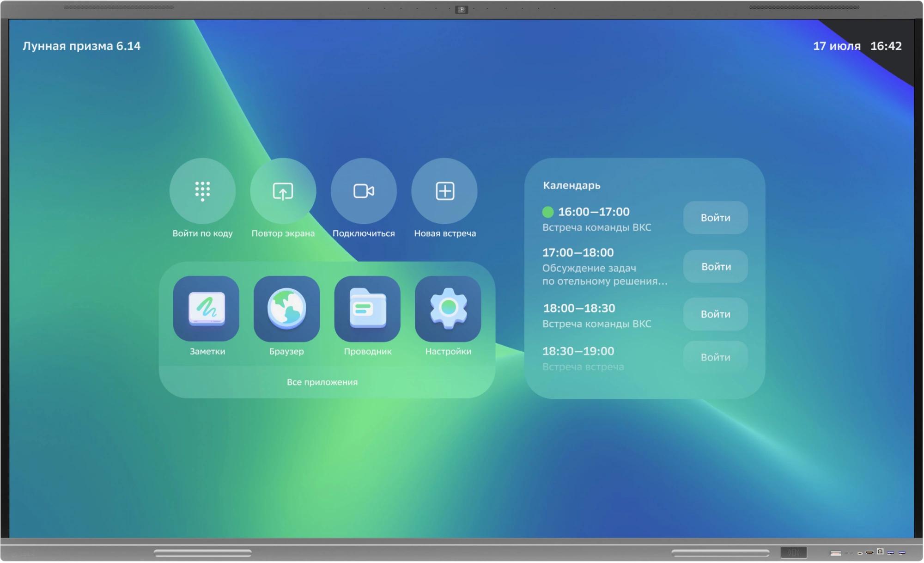Click the Лунная призма 6.14 device name
924x563 pixels.
click(x=82, y=46)
